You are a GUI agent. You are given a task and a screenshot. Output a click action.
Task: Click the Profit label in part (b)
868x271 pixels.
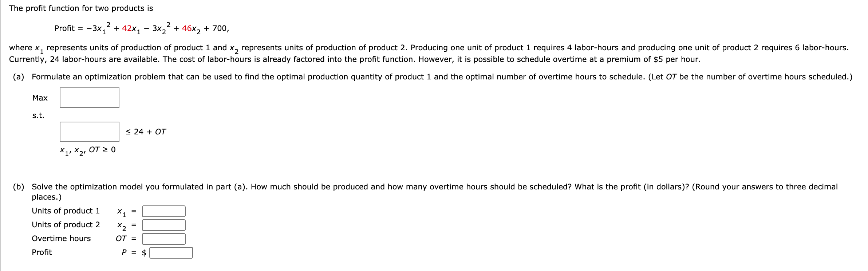pyautogui.click(x=41, y=252)
